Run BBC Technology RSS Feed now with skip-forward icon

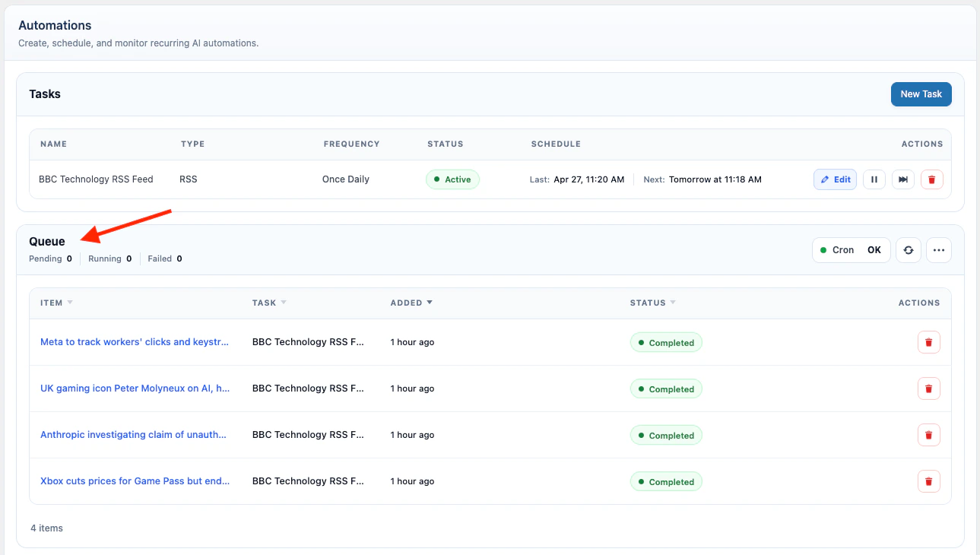[903, 179]
